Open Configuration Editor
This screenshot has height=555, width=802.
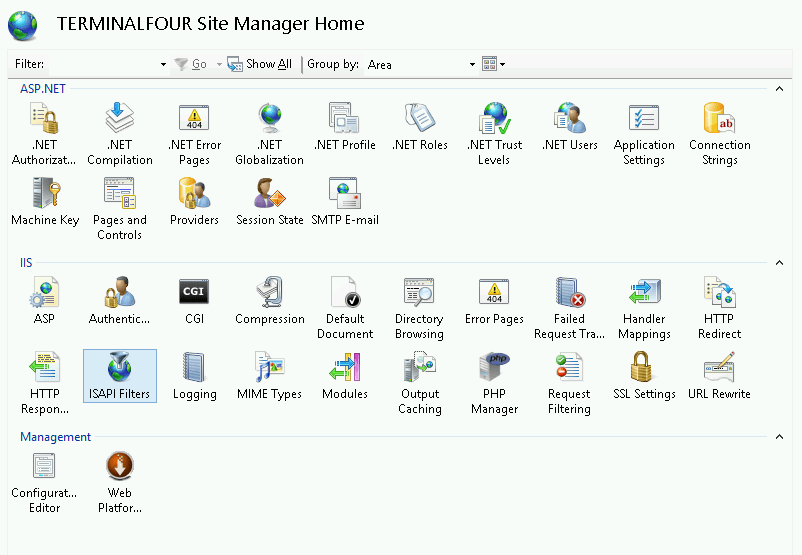click(44, 482)
